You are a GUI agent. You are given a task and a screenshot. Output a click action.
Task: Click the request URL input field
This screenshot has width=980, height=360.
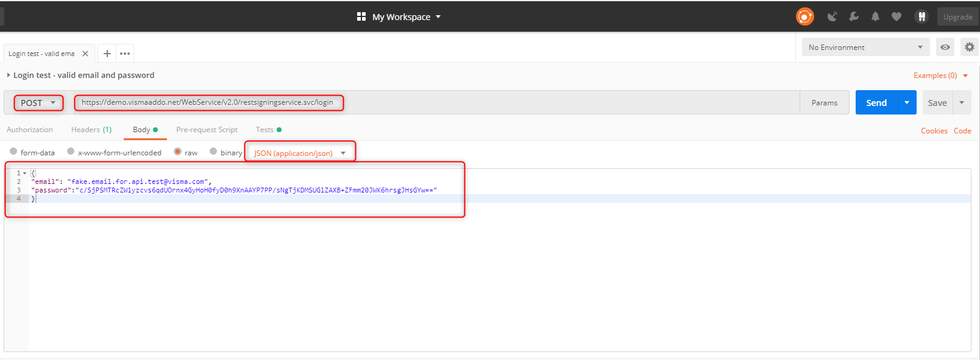437,102
